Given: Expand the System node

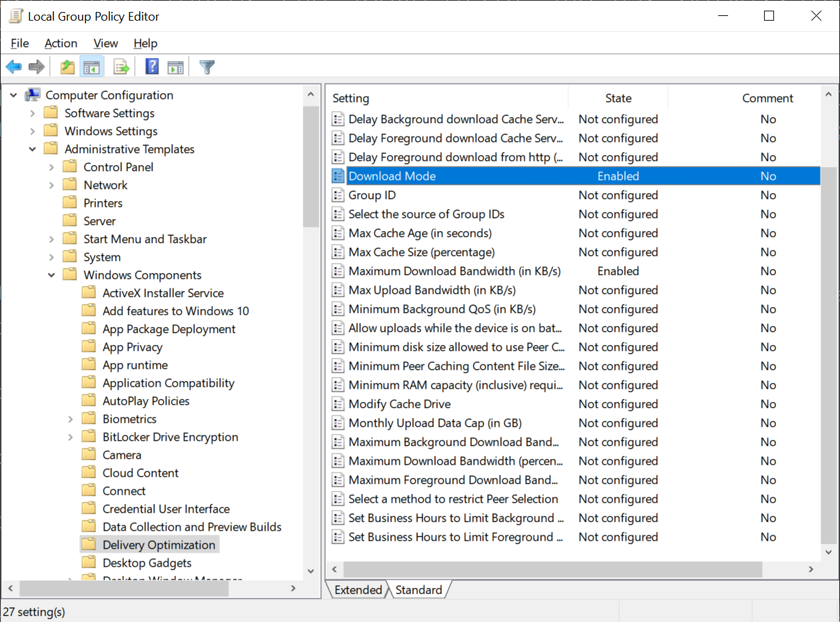Looking at the screenshot, I should click(51, 257).
